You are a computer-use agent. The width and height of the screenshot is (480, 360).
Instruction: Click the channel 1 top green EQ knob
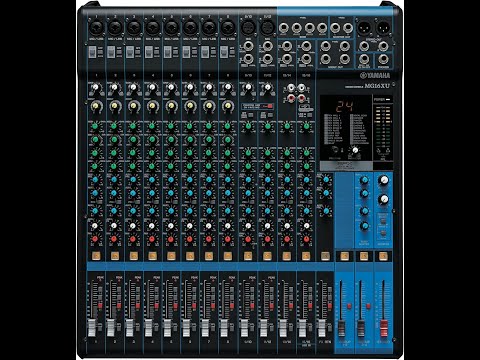click(x=95, y=126)
